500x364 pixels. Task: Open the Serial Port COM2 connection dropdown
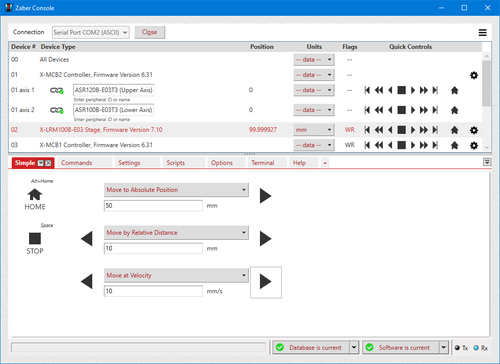(91, 32)
